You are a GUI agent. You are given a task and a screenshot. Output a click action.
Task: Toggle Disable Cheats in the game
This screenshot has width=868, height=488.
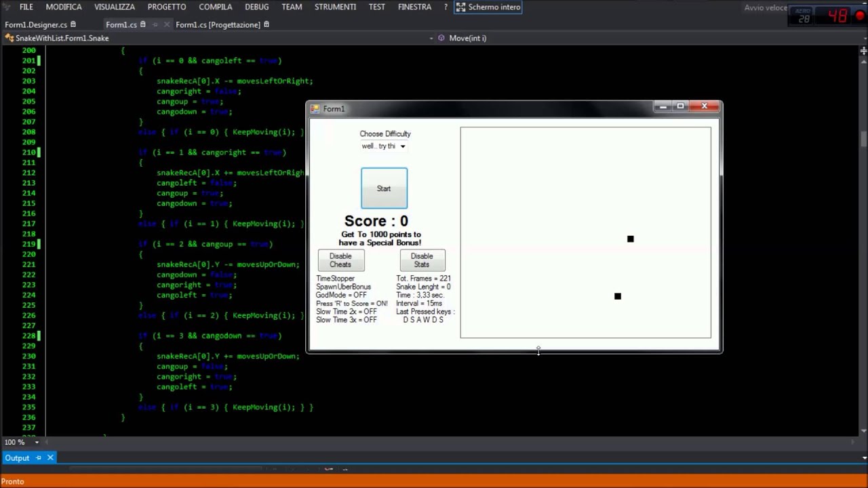coord(340,260)
